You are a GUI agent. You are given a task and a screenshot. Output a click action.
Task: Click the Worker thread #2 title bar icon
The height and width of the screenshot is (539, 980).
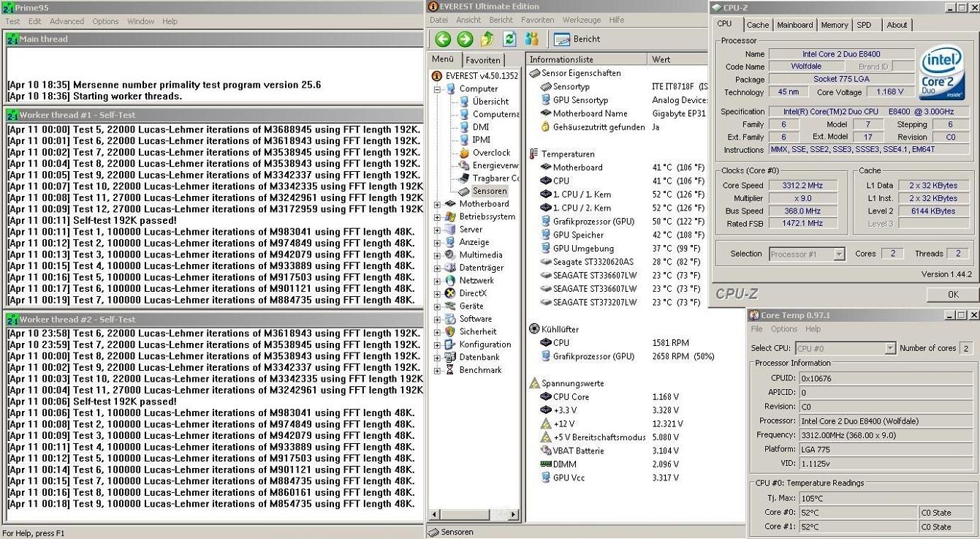[12, 320]
